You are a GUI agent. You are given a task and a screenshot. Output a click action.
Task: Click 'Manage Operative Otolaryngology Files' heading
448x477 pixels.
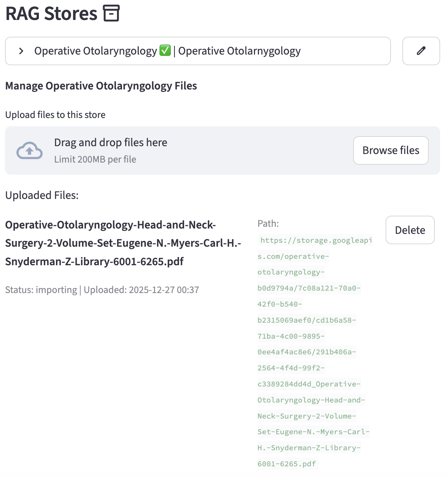(101, 86)
